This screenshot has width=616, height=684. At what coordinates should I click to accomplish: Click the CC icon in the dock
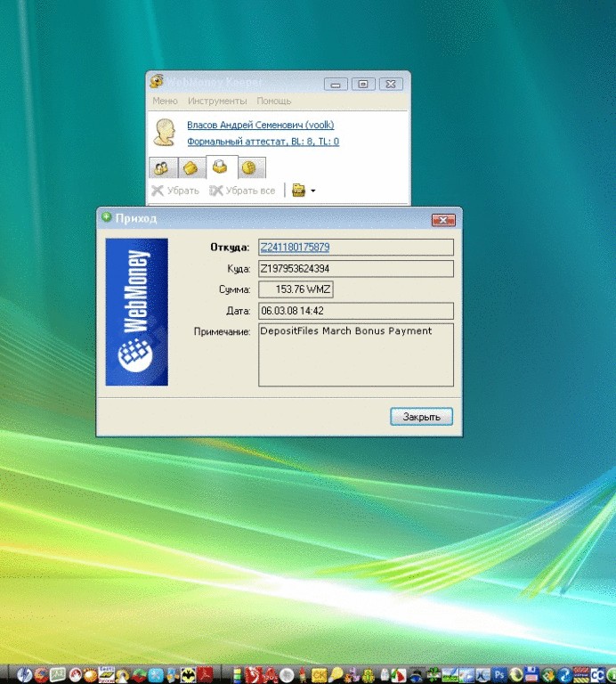coord(597,675)
